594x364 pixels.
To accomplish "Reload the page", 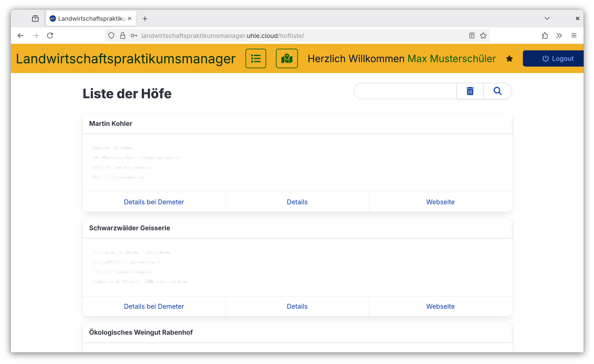I will coord(50,35).
